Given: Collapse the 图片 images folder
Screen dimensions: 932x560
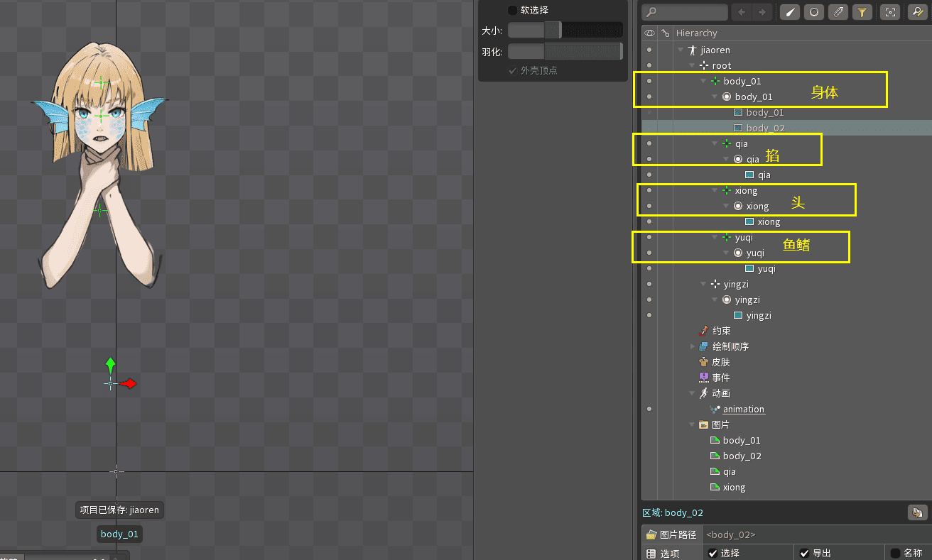Looking at the screenshot, I should pyautogui.click(x=692, y=424).
